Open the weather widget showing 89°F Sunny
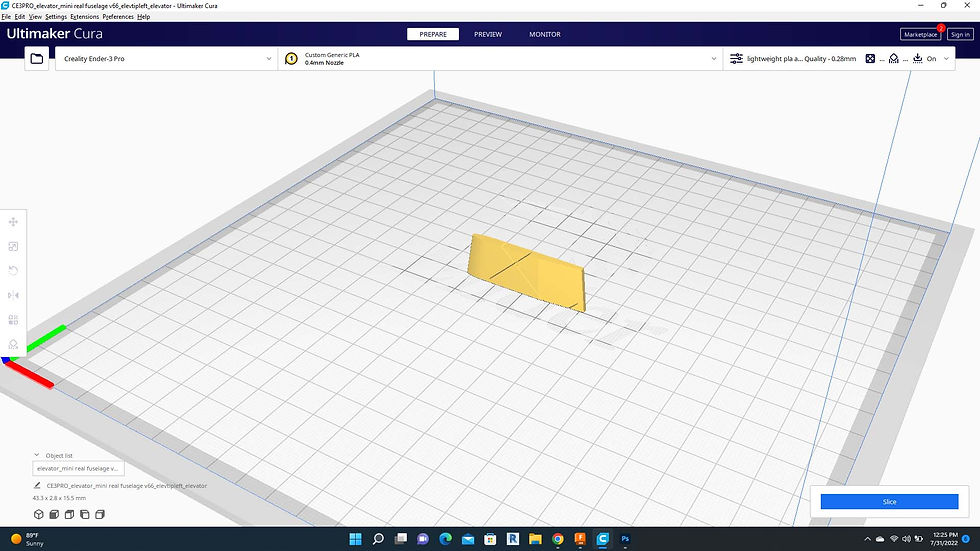 [28, 539]
